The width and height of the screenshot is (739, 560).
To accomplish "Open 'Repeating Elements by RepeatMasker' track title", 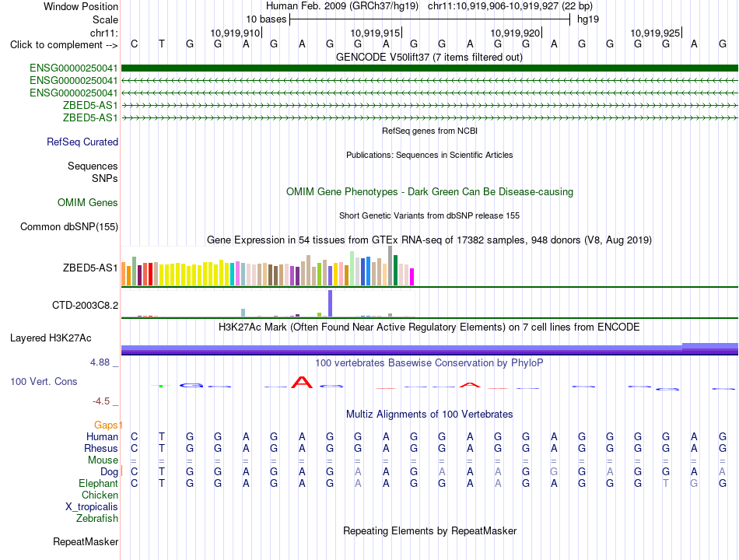I will click(429, 530).
